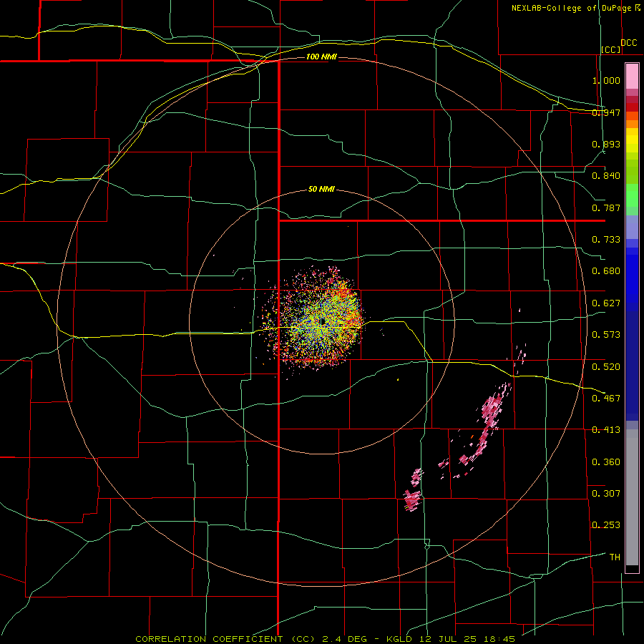Click the DCC label above the color scale
The height and width of the screenshot is (644, 644).
click(628, 43)
